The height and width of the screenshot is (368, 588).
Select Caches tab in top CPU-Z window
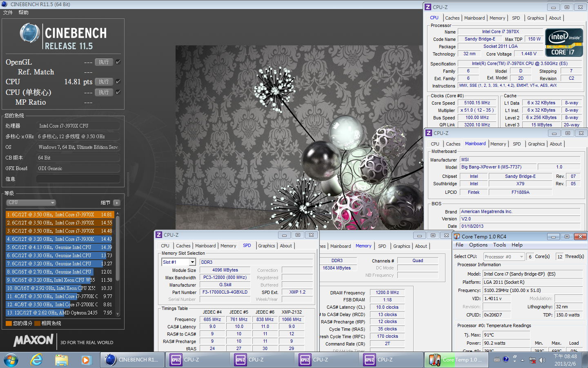pyautogui.click(x=452, y=18)
